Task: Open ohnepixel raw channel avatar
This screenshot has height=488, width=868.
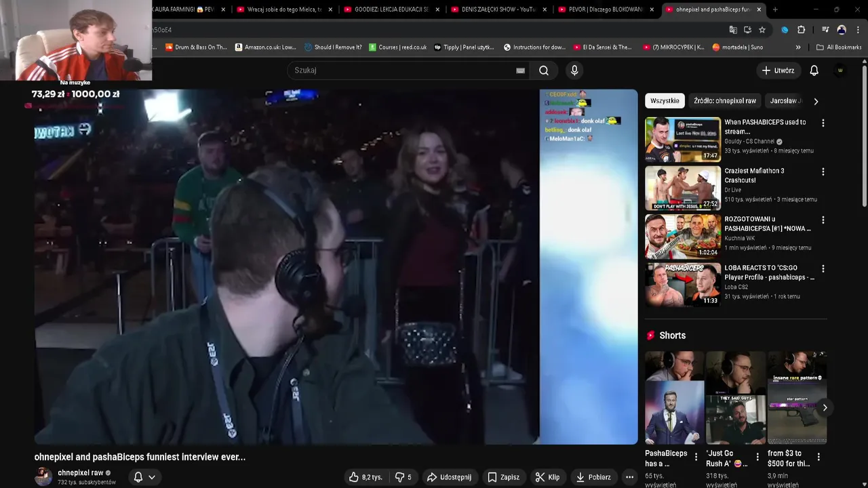Action: tap(43, 476)
